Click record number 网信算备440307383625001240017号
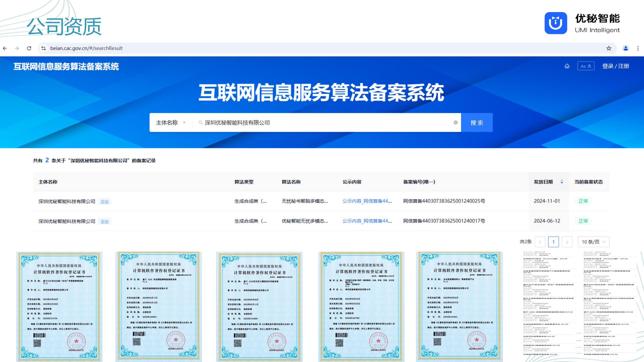Viewport: 644px width, 362px height. pos(444,221)
